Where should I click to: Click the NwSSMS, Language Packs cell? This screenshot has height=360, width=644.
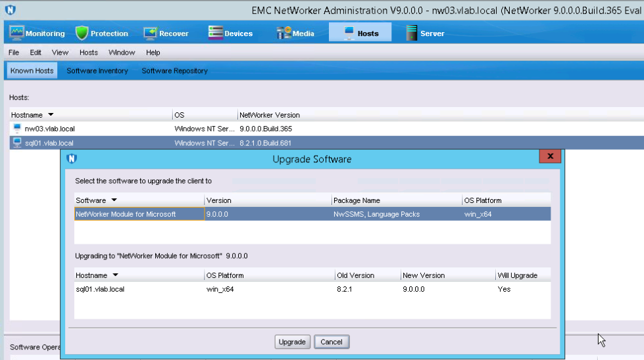(x=377, y=214)
